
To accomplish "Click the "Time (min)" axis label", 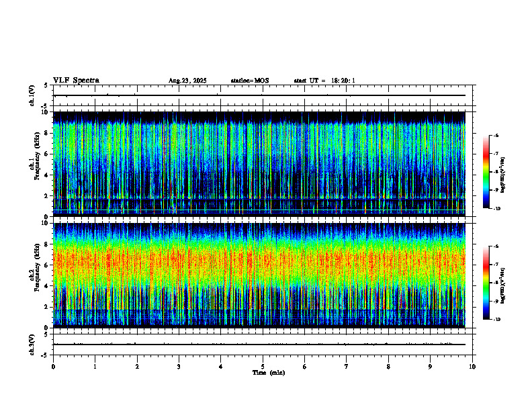I will (269, 373).
